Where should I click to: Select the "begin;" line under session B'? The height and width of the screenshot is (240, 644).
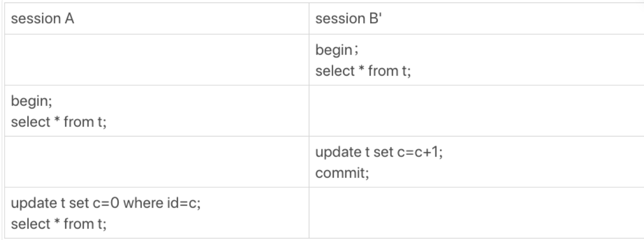[x=330, y=52]
